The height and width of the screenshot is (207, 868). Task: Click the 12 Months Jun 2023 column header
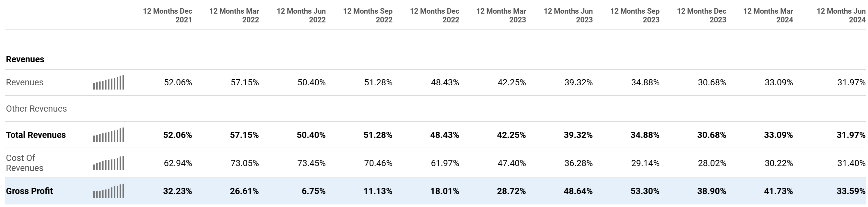(x=568, y=16)
